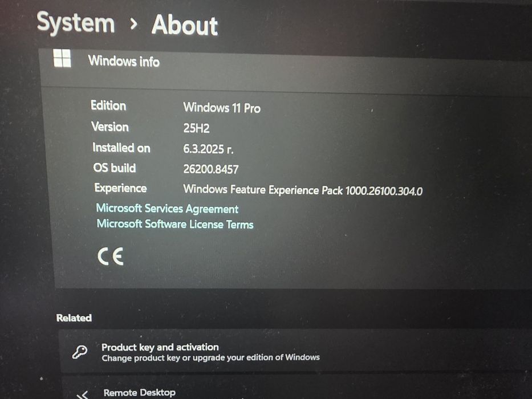Click the Installed on label
Viewport: 532px width, 399px height.
121,148
